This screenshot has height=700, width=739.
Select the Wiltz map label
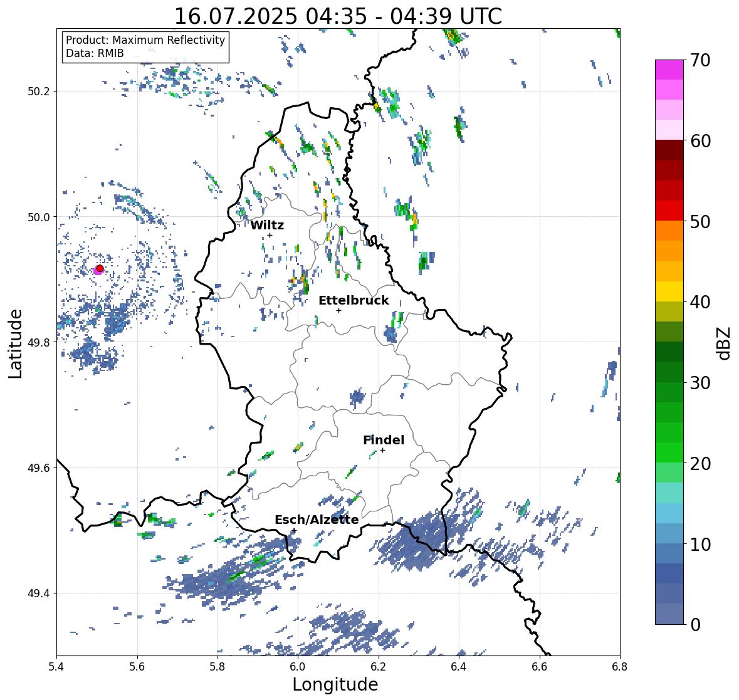click(x=267, y=225)
